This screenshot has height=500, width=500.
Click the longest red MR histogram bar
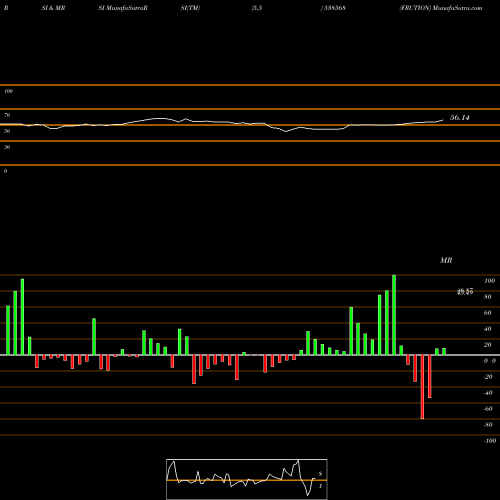click(422, 387)
